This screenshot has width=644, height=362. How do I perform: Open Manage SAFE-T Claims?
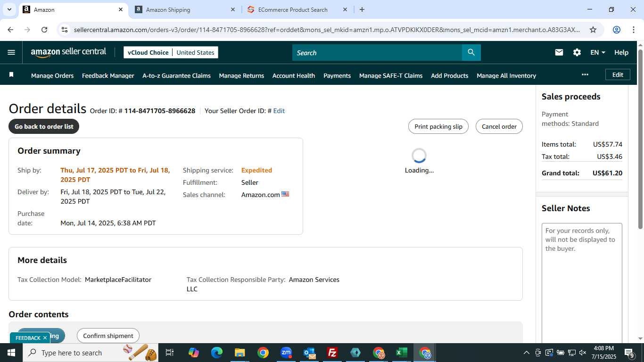pyautogui.click(x=391, y=75)
